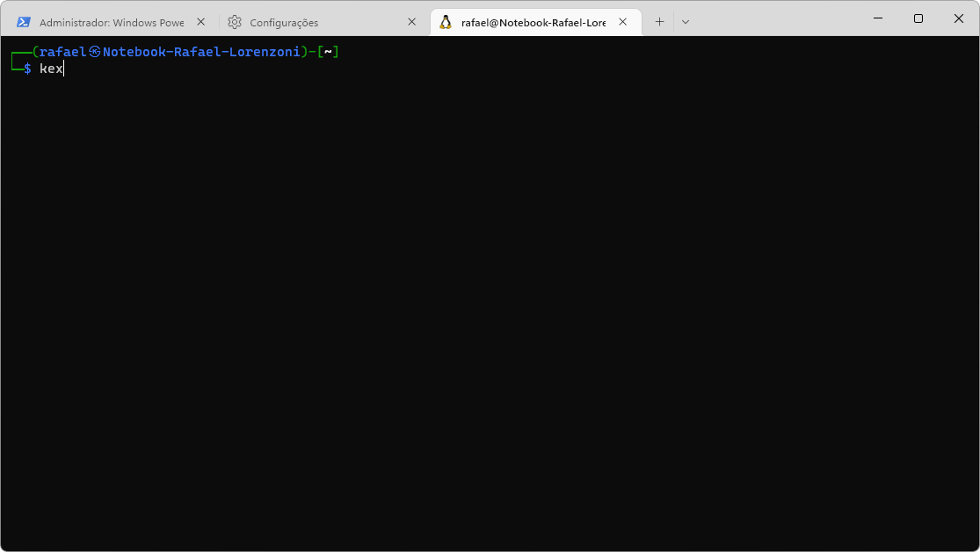This screenshot has width=980, height=552.
Task: Open a new tab with plus button
Action: (x=659, y=22)
